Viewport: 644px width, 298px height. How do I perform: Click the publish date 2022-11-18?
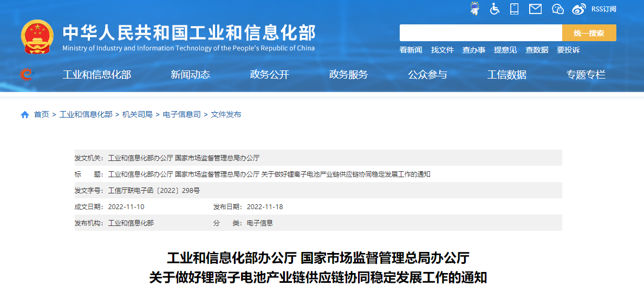[x=265, y=207]
